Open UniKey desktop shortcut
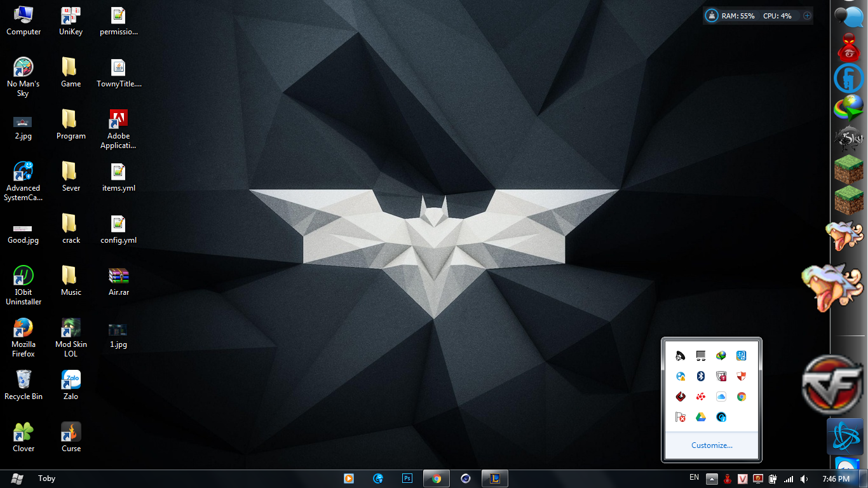Viewport: 868px width, 488px height. (x=71, y=20)
